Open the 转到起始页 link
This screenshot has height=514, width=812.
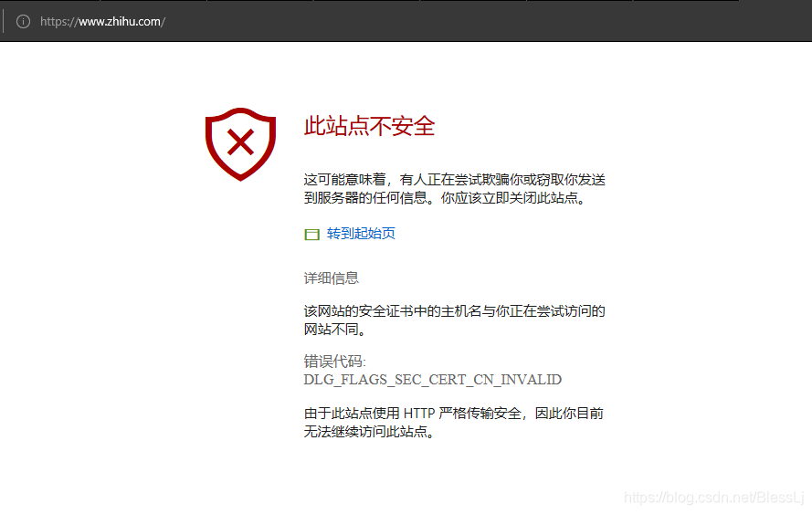click(x=361, y=234)
